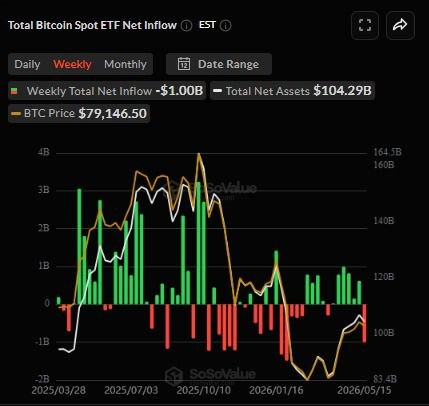Viewport: 429px width, 406px height.
Task: Click the $79,146.50 BTC price value
Action: tap(113, 113)
